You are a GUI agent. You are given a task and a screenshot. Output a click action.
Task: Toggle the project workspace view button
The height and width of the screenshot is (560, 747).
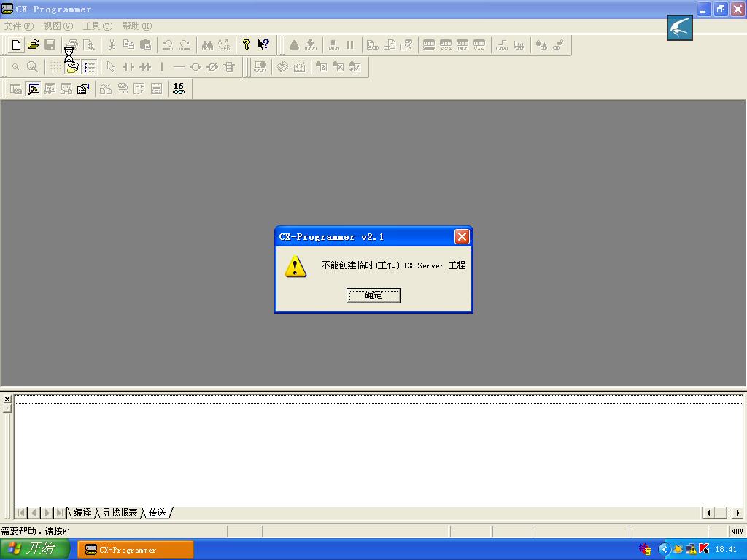coord(16,88)
